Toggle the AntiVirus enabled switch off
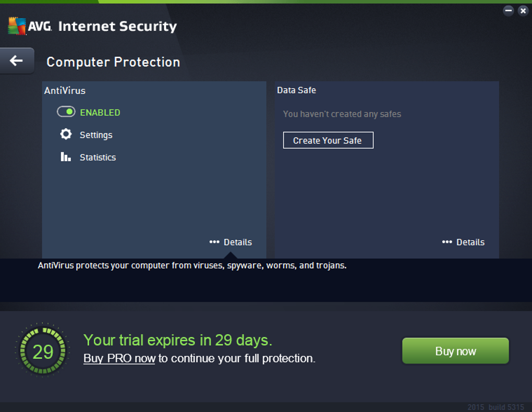 pos(66,112)
